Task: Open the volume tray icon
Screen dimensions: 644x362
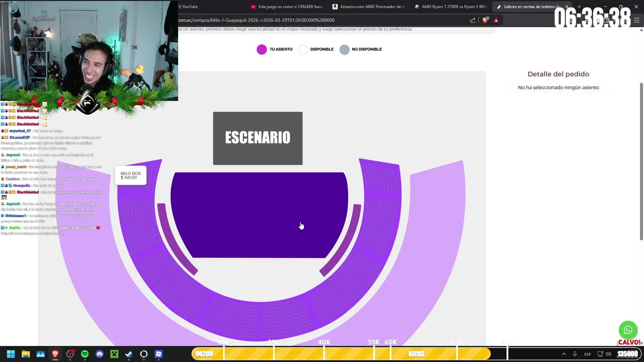Action: tap(608, 354)
